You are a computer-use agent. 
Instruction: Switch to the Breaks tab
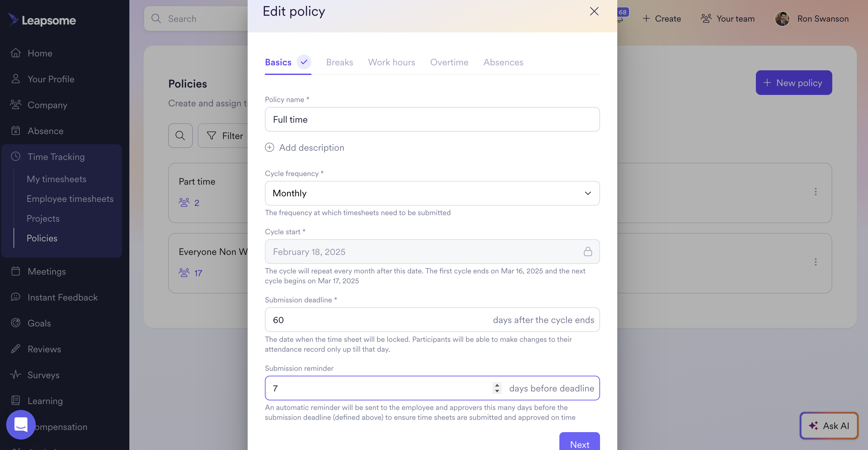(339, 62)
